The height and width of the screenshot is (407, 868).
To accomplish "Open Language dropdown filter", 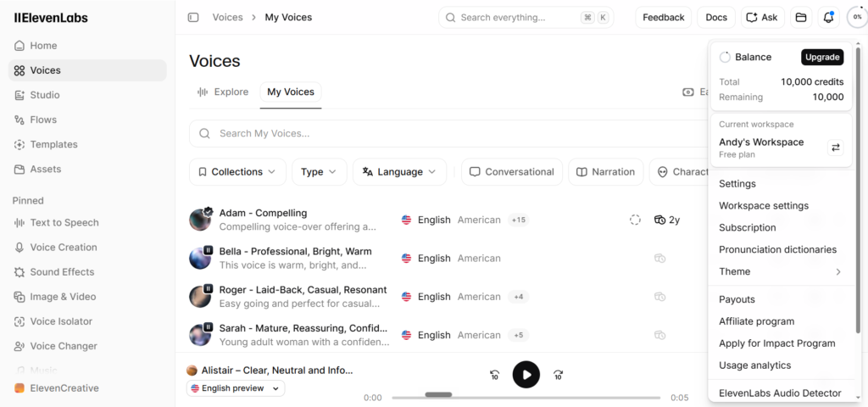I will click(x=399, y=171).
